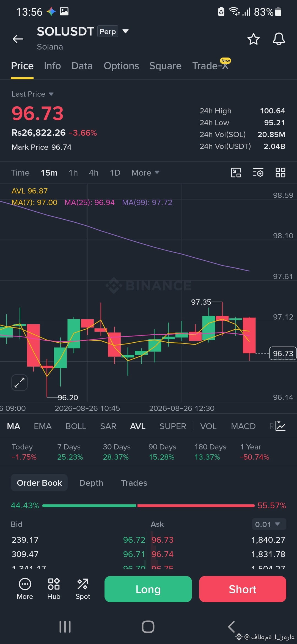Open price alert bell icon
The width and height of the screenshot is (297, 644).
click(279, 39)
